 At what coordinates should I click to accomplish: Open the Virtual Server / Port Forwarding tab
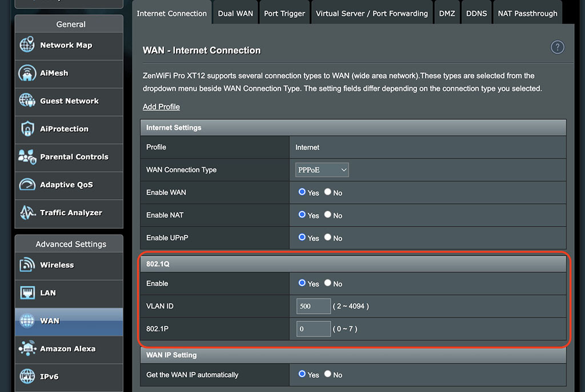pos(371,13)
